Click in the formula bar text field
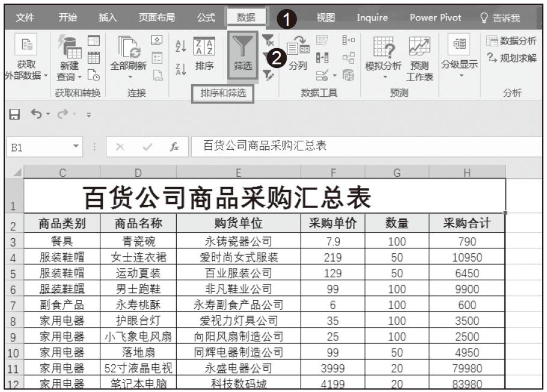This screenshot has height=392, width=547. 361,145
